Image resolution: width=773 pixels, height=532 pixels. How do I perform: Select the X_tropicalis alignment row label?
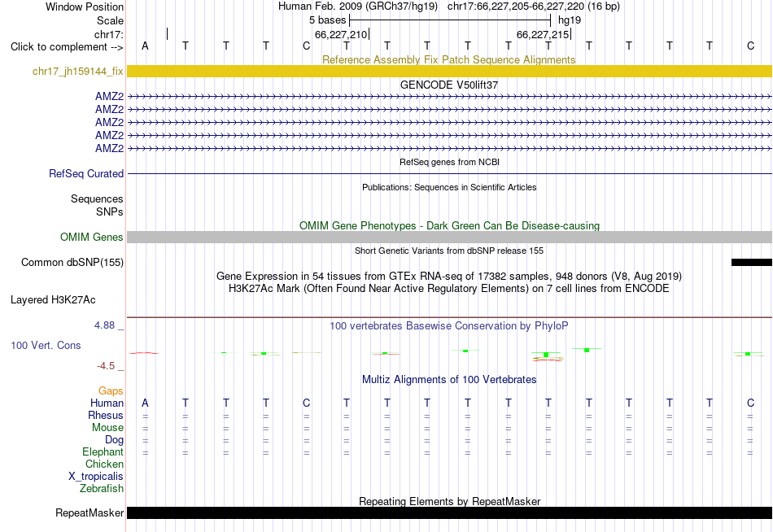click(96, 477)
